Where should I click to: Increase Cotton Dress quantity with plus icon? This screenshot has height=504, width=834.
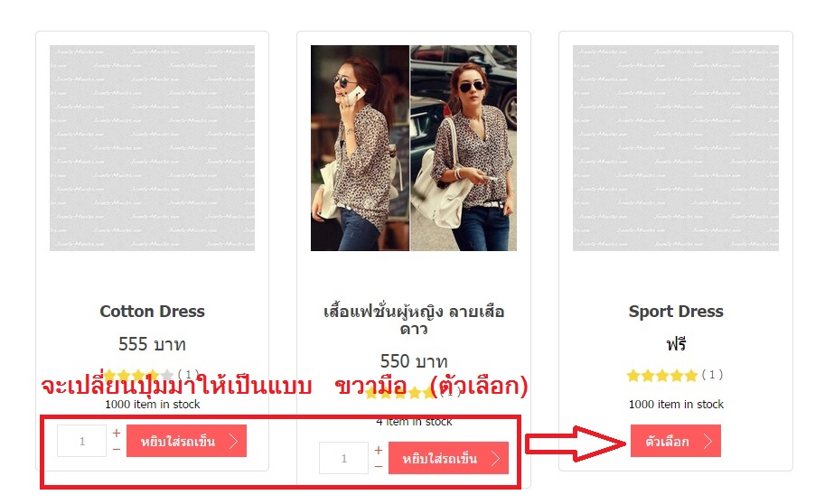click(x=117, y=434)
